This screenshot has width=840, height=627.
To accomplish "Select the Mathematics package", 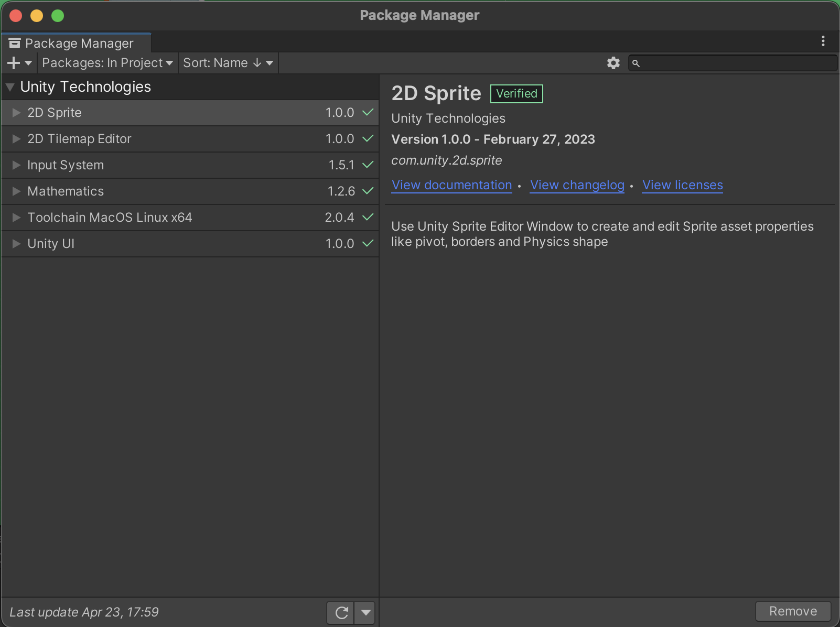I will 190,191.
